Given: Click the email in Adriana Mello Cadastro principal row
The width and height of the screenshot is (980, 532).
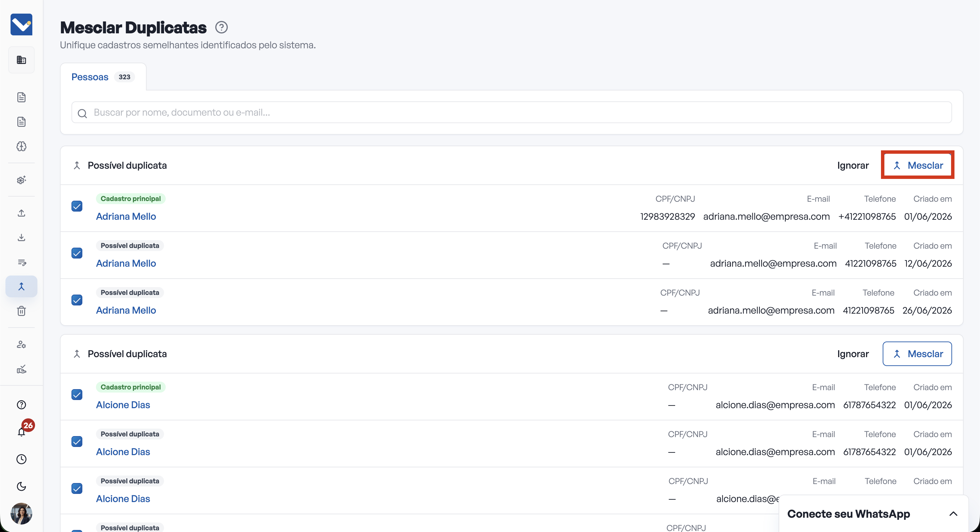Looking at the screenshot, I should [x=767, y=216].
